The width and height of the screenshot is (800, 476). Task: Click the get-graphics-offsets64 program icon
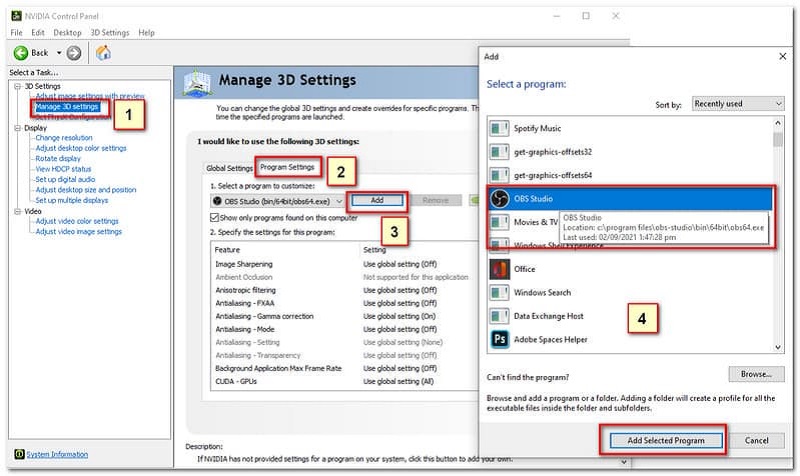click(x=499, y=175)
